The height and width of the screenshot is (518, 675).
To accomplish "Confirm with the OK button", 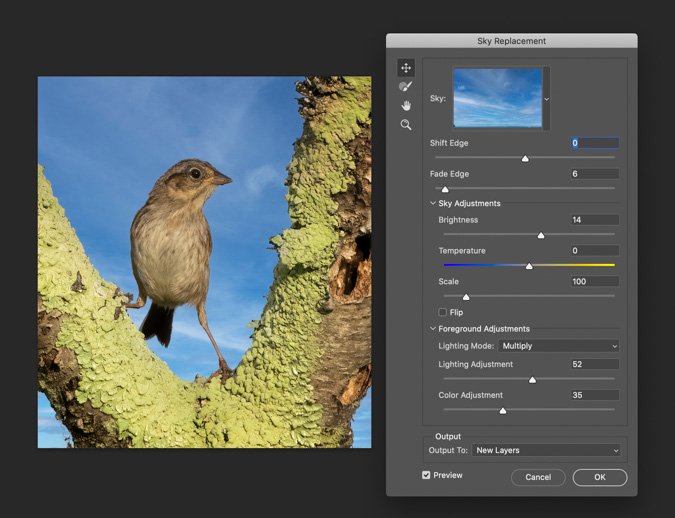I will tap(600, 477).
